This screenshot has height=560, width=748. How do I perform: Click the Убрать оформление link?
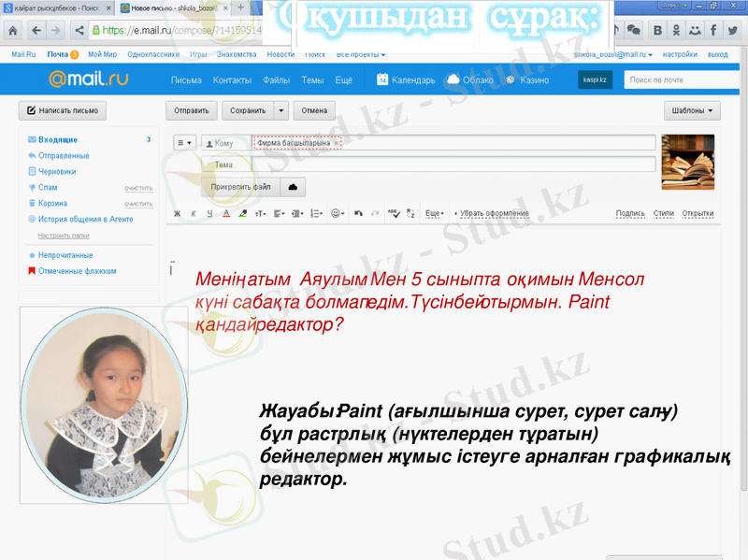click(494, 214)
